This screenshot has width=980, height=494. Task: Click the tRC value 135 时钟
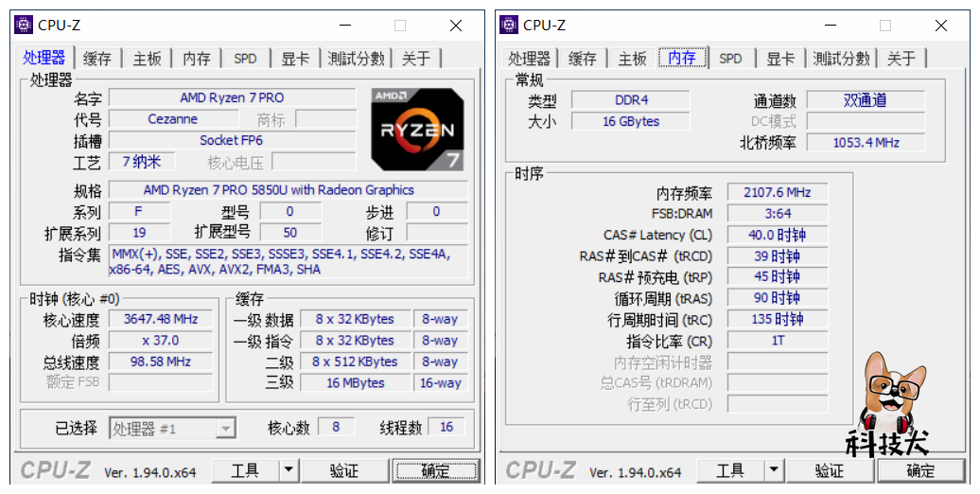click(778, 320)
